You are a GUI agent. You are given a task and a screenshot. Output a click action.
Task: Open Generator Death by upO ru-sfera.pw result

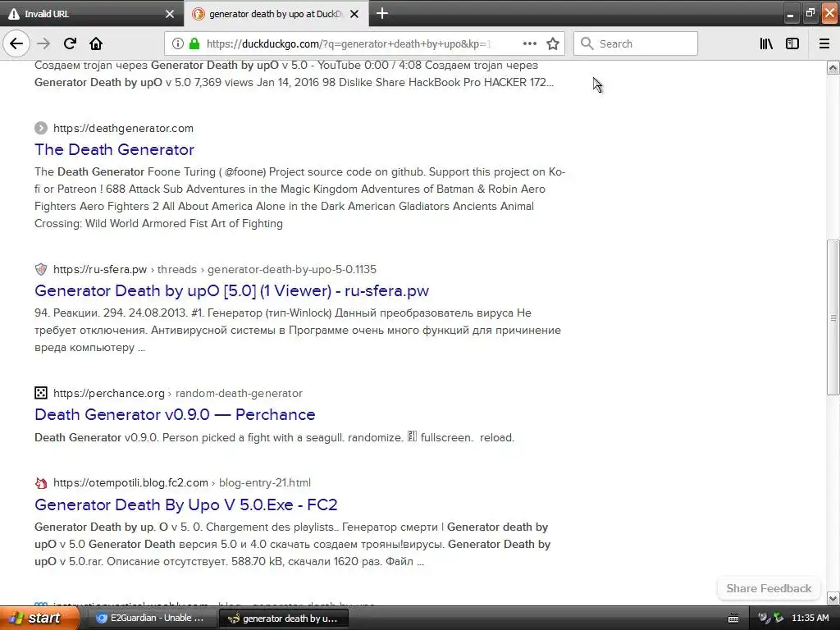tap(231, 290)
